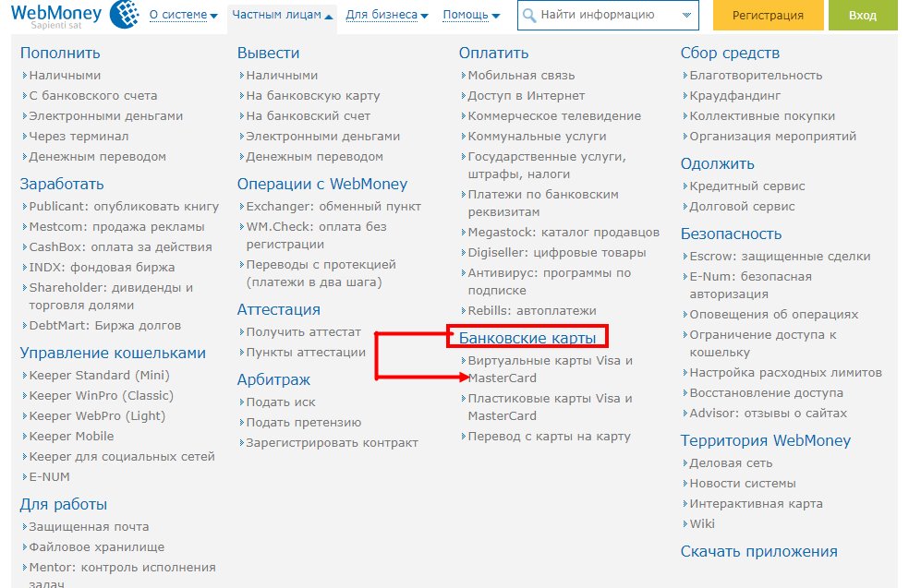921x588 pixels.
Task: Open 'Оповещения об операциях' link
Action: (774, 315)
